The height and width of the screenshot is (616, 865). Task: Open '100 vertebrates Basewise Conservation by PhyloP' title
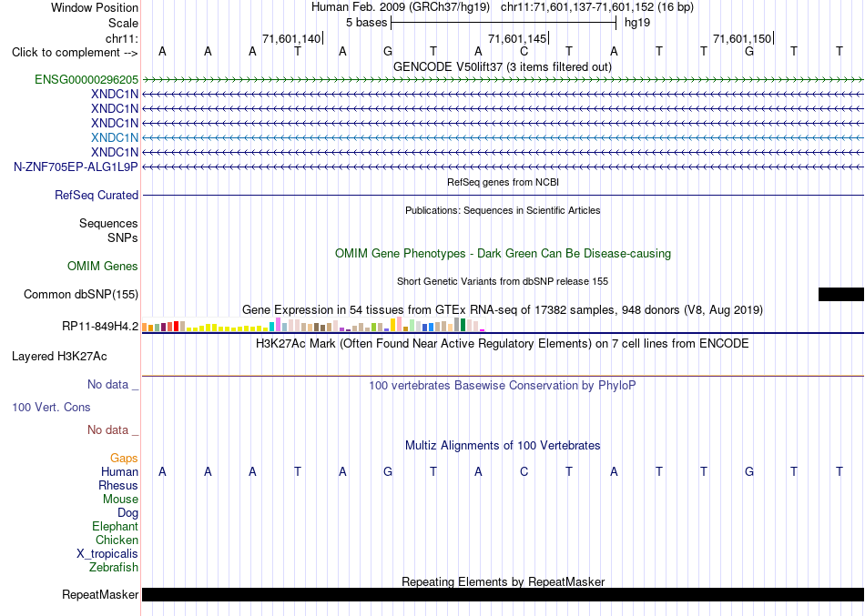coord(503,386)
